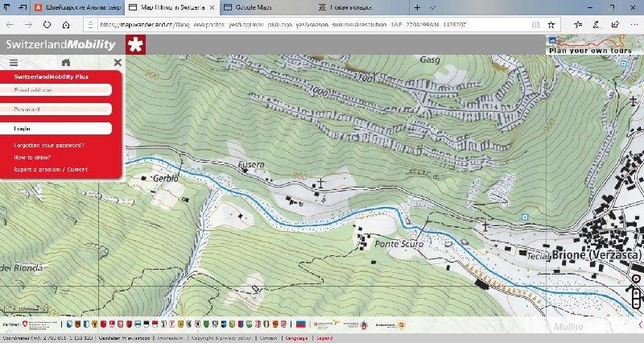The height and width of the screenshot is (343, 644).
Task: Click the site lock icon in address bar
Action: tap(91, 25)
